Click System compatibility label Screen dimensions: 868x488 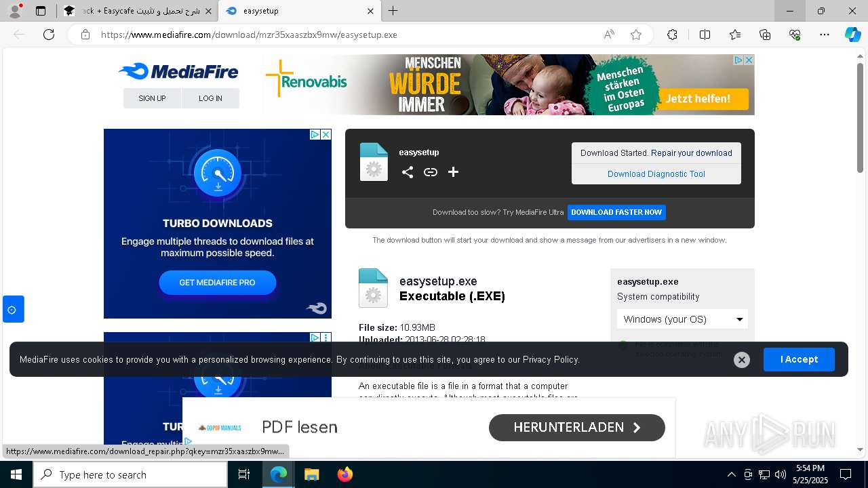[x=658, y=297]
